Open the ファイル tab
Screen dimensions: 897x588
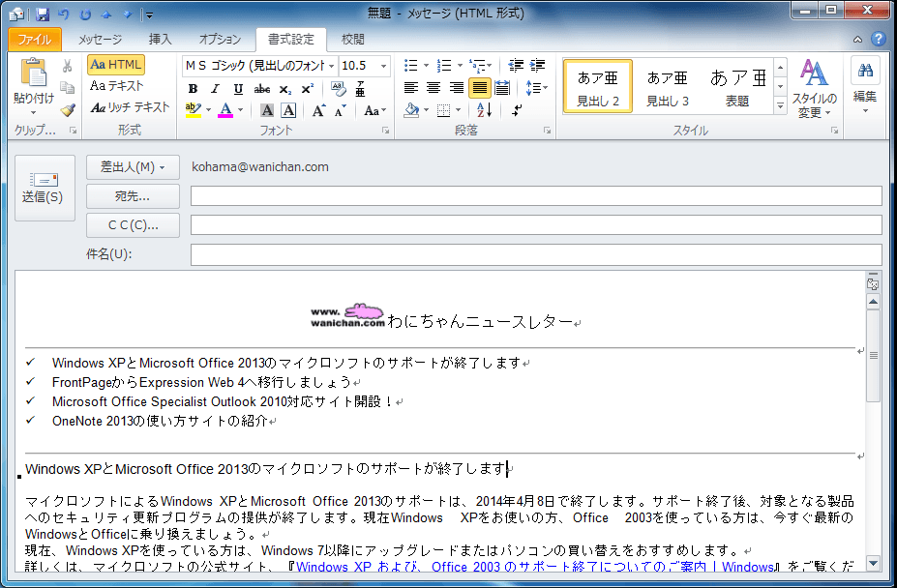34,39
